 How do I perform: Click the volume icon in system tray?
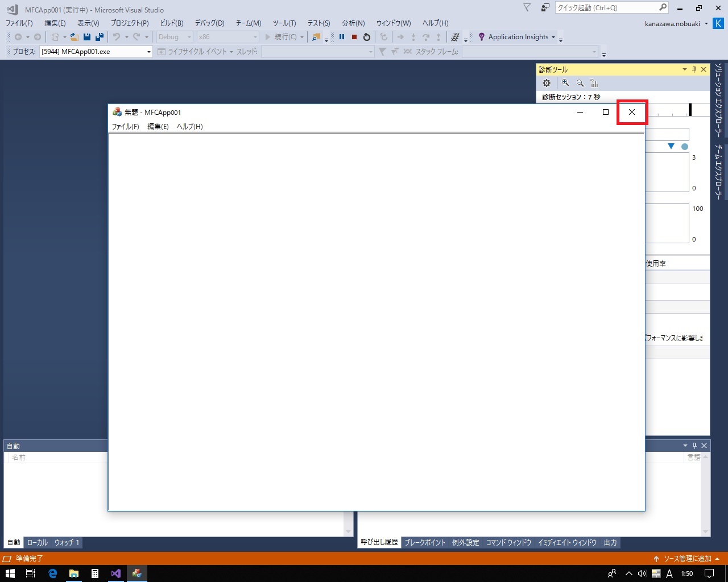(642, 573)
